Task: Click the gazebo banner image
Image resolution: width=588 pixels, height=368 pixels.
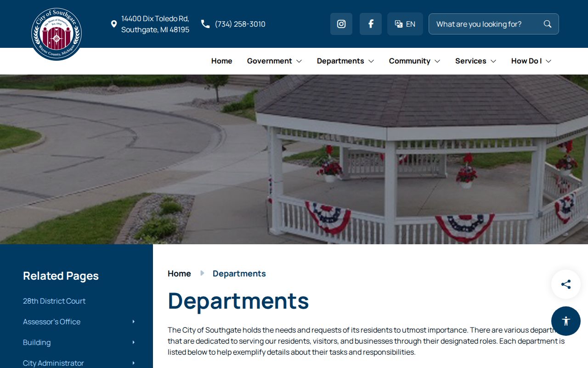Action: tap(294, 159)
